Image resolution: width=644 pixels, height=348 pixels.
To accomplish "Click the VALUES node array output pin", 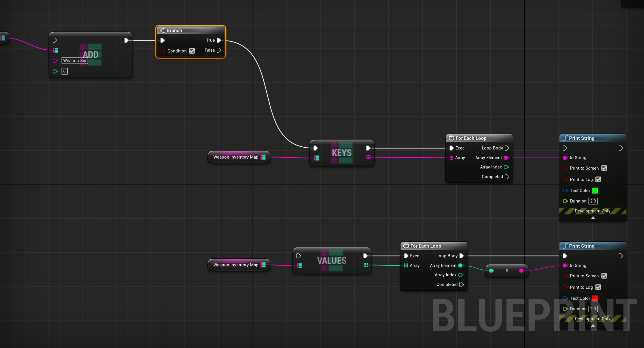I will click(x=366, y=265).
